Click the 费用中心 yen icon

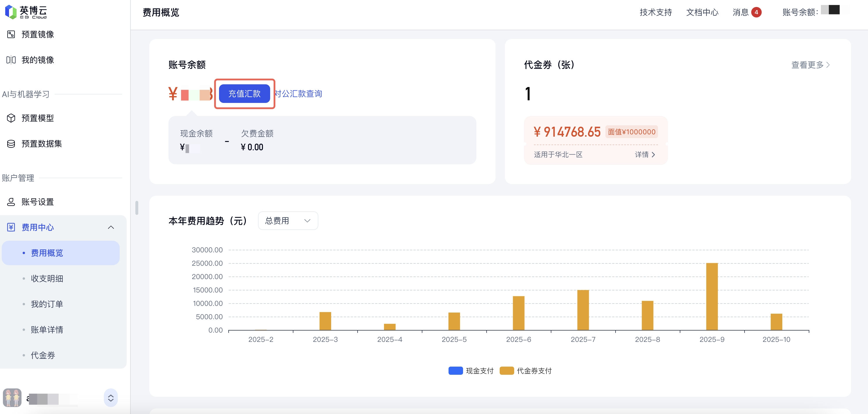pos(11,227)
